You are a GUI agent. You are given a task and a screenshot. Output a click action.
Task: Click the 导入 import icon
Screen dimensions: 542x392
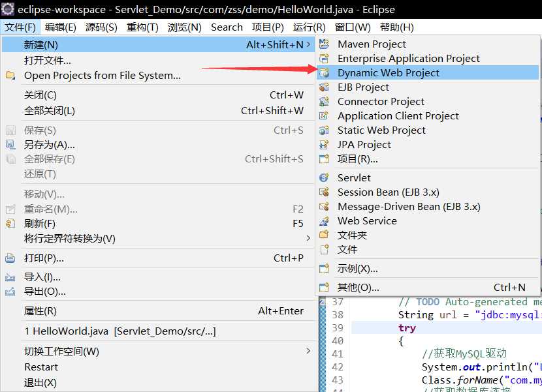click(x=10, y=277)
